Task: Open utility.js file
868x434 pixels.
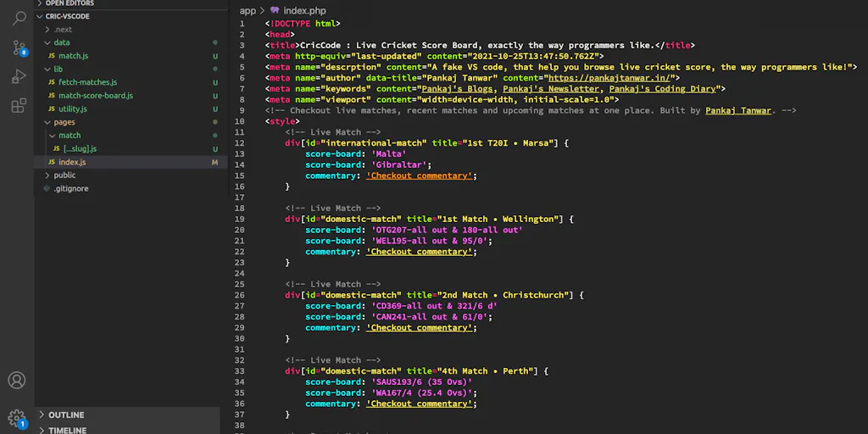Action: pos(73,109)
